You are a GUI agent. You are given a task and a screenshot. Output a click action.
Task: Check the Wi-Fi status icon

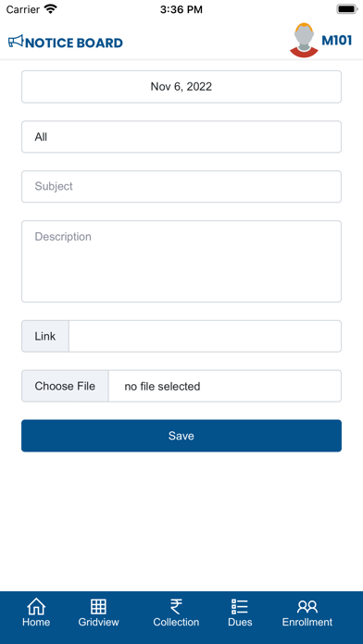point(51,9)
